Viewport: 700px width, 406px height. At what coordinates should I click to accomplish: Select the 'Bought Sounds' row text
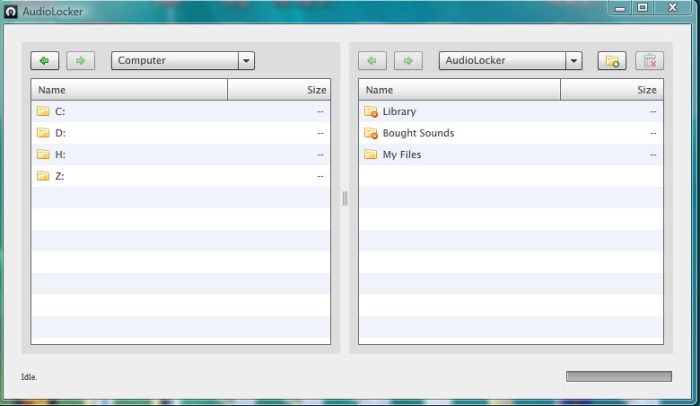(418, 133)
